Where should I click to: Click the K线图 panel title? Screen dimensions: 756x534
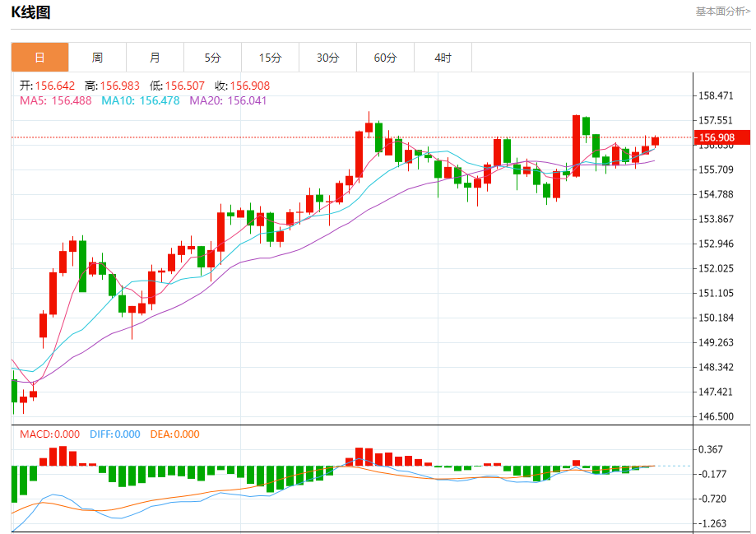pyautogui.click(x=30, y=12)
